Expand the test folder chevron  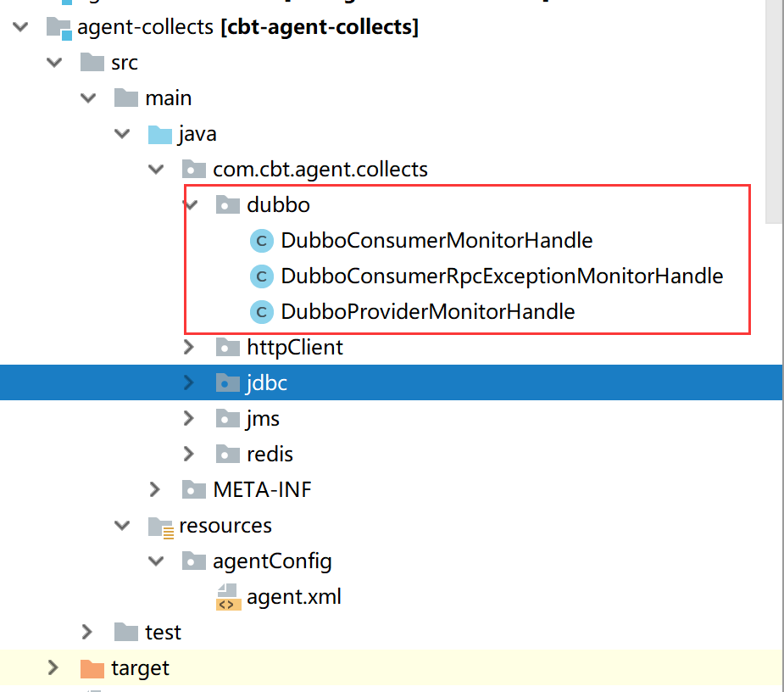point(86,632)
